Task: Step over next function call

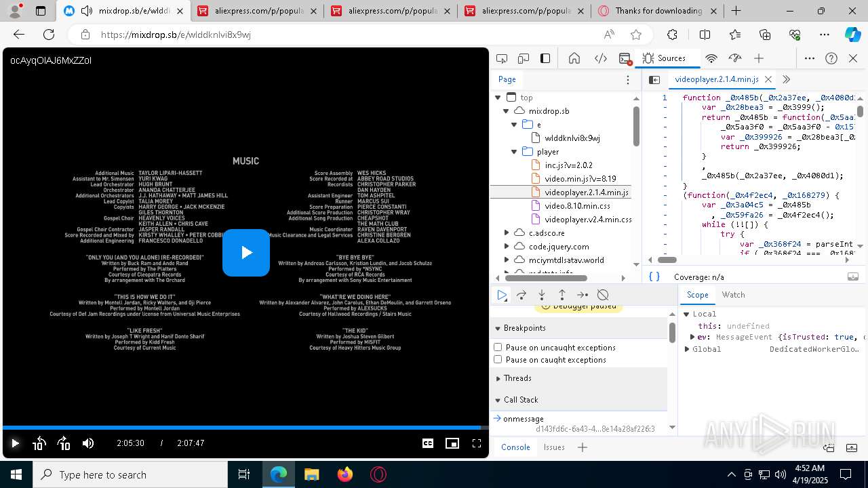Action: 521,295
